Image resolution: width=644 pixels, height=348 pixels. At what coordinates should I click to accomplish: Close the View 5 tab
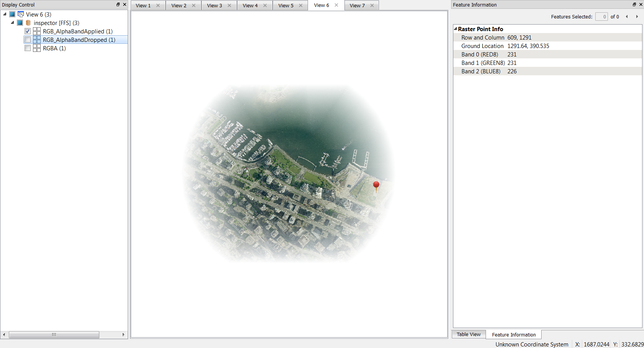[301, 5]
